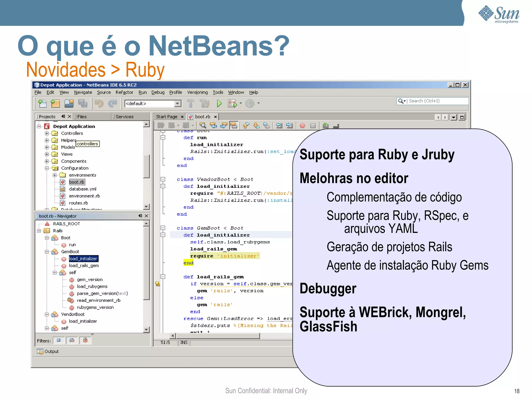Click the Build Main Project hammer icon

(191, 103)
